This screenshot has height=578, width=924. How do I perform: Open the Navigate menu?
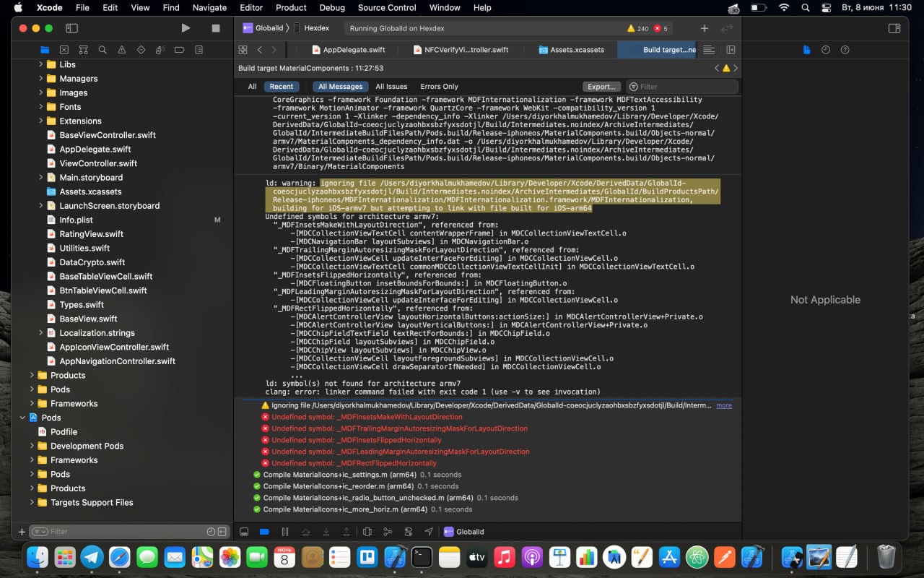point(209,8)
